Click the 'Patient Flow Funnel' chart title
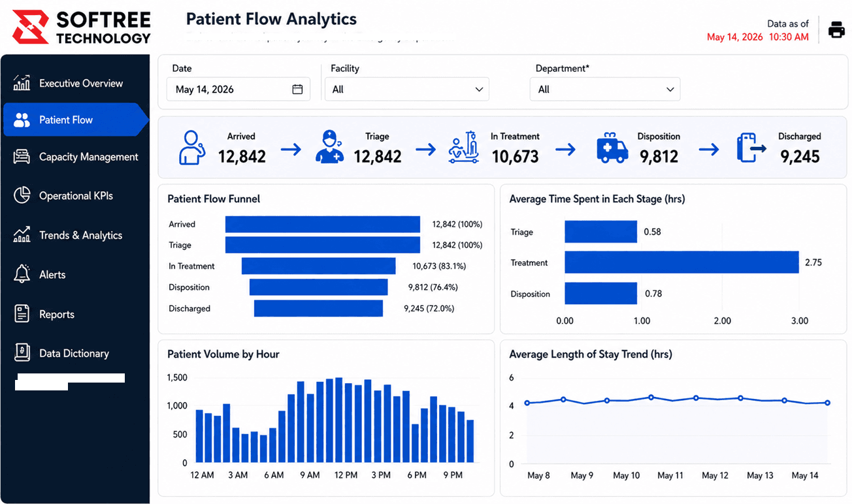The width and height of the screenshot is (852, 504). 214,199
